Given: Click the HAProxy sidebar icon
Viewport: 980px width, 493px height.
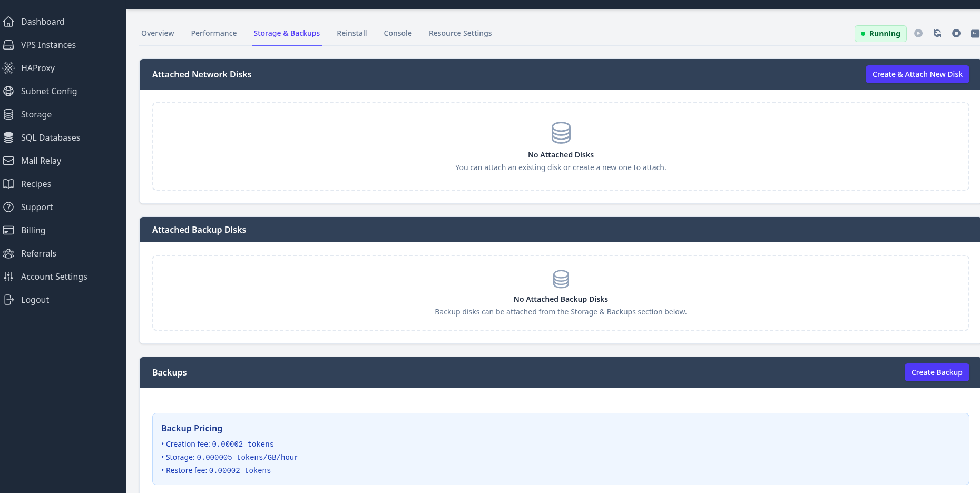Looking at the screenshot, I should coord(8,68).
